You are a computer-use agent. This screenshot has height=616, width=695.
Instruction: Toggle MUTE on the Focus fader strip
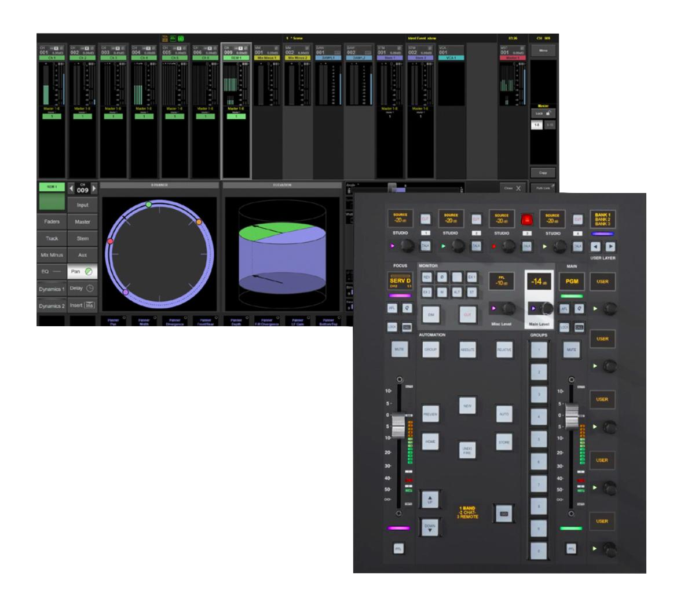[x=397, y=350]
